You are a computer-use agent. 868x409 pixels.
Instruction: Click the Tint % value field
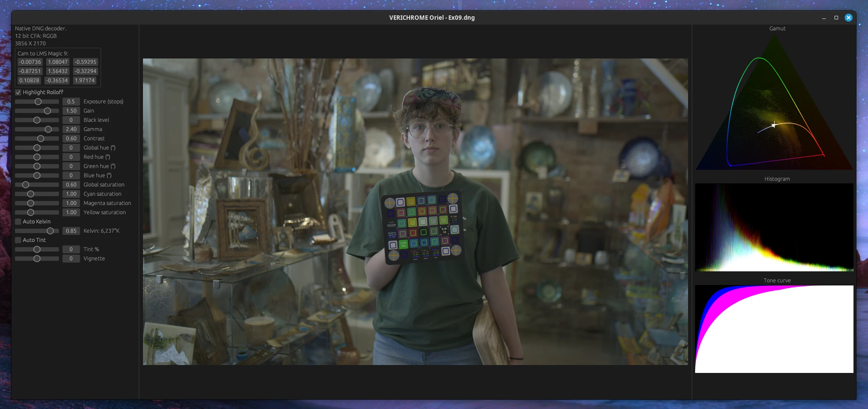pos(71,249)
